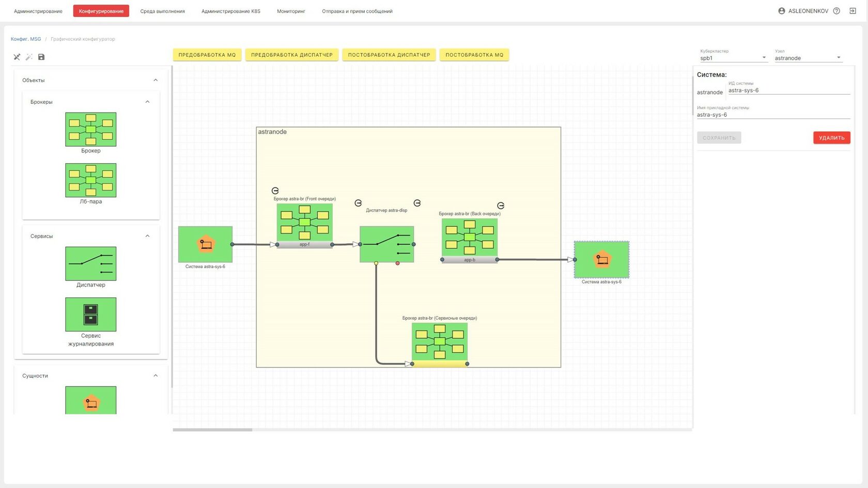Open the Среда выполнения menu
Viewport: 868px width, 488px height.
pyautogui.click(x=162, y=11)
